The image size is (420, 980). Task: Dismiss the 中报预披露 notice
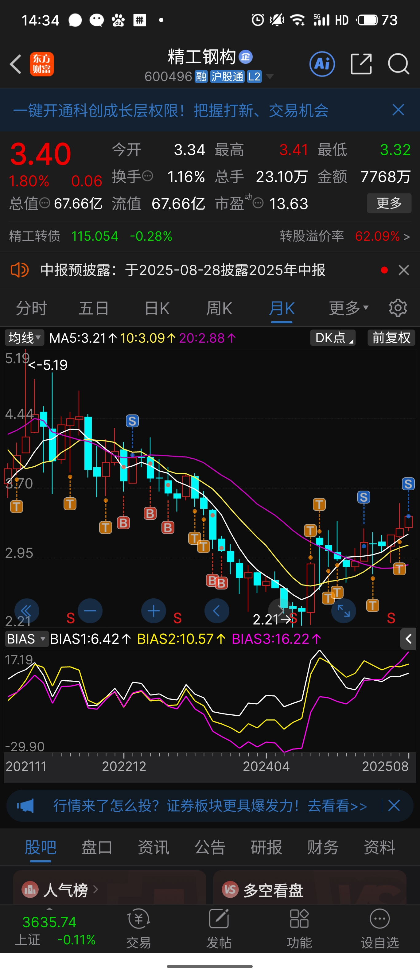[404, 270]
